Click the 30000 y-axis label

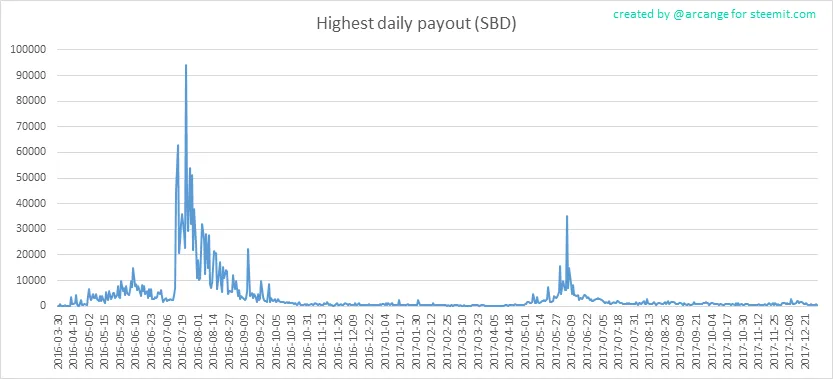tap(31, 229)
